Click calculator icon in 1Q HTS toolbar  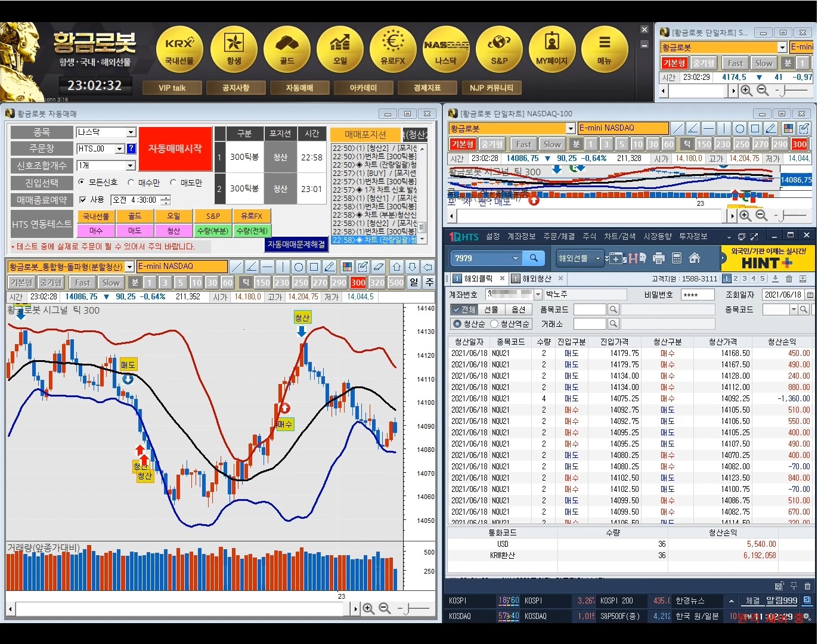677,258
